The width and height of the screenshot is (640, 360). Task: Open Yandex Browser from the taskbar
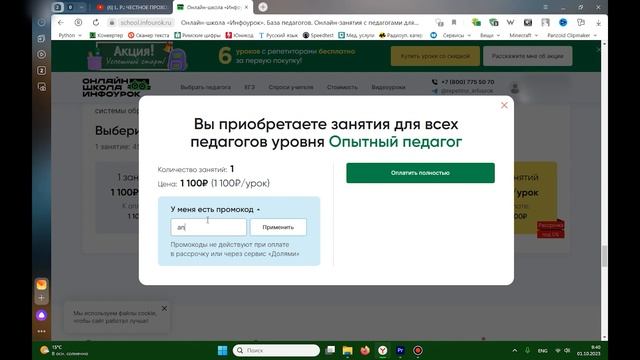point(382,350)
